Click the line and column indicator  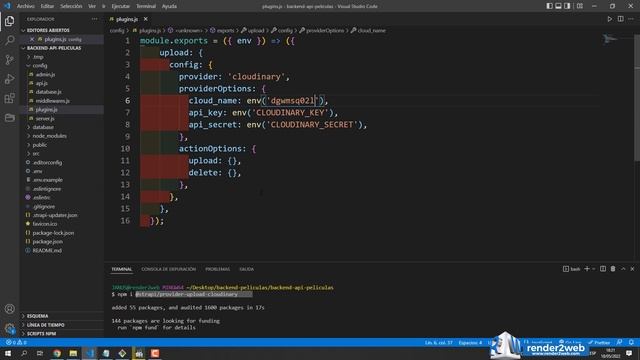coord(438,342)
